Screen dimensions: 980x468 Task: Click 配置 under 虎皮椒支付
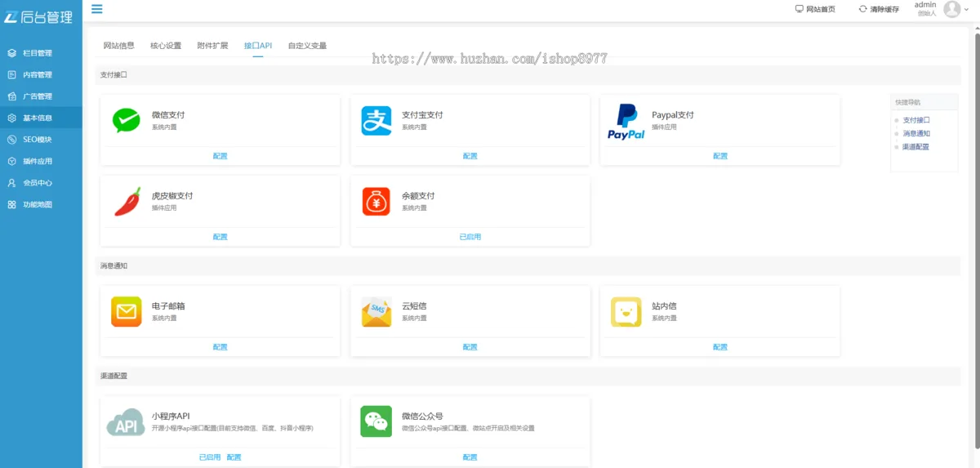coord(220,237)
